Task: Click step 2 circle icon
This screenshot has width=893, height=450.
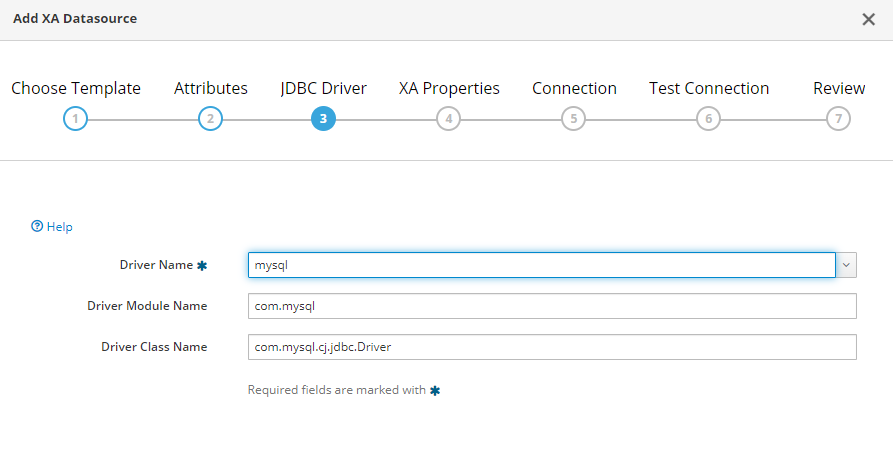Action: pyautogui.click(x=210, y=119)
